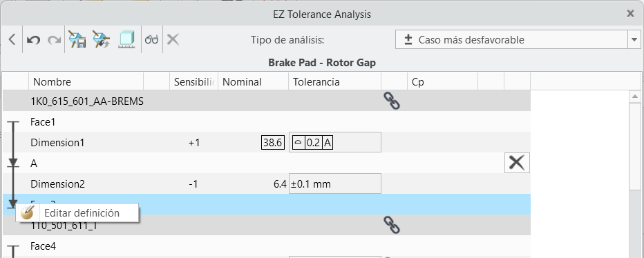Save the tolerance analysis with the disk icon
644x258 pixels.
(77, 40)
